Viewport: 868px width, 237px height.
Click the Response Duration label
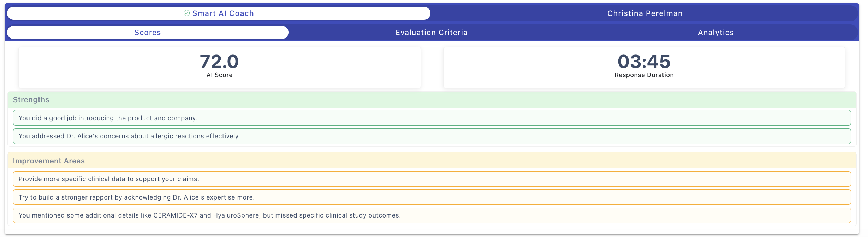tap(644, 75)
